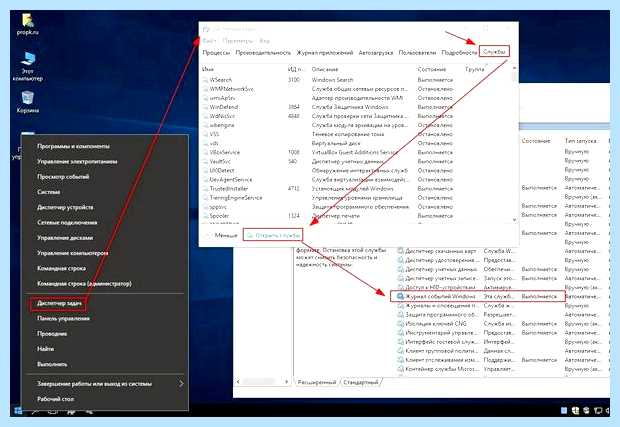Choose Программы и компоненты from the context menu
Screen dimensions: 620x427
click(73, 146)
